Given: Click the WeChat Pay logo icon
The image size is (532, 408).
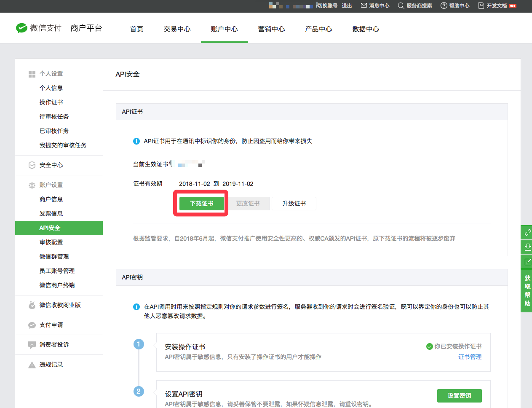Looking at the screenshot, I should click(21, 28).
